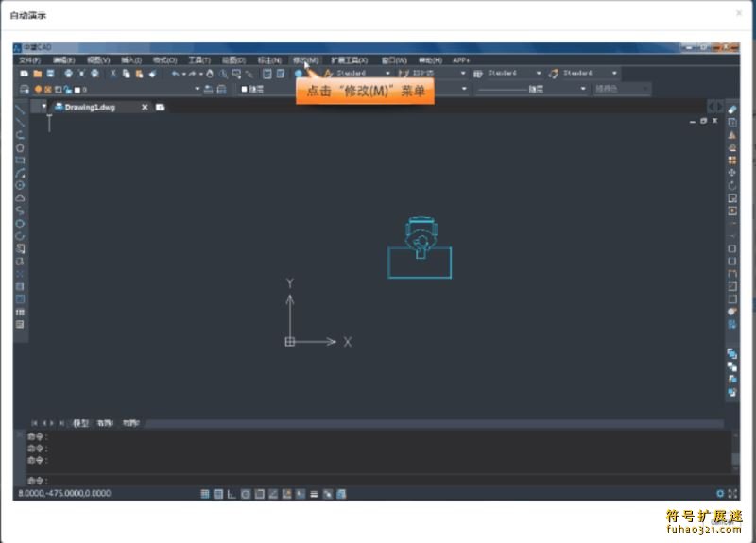Click the Undo arrow icon
The height and width of the screenshot is (543, 756).
pos(176,74)
